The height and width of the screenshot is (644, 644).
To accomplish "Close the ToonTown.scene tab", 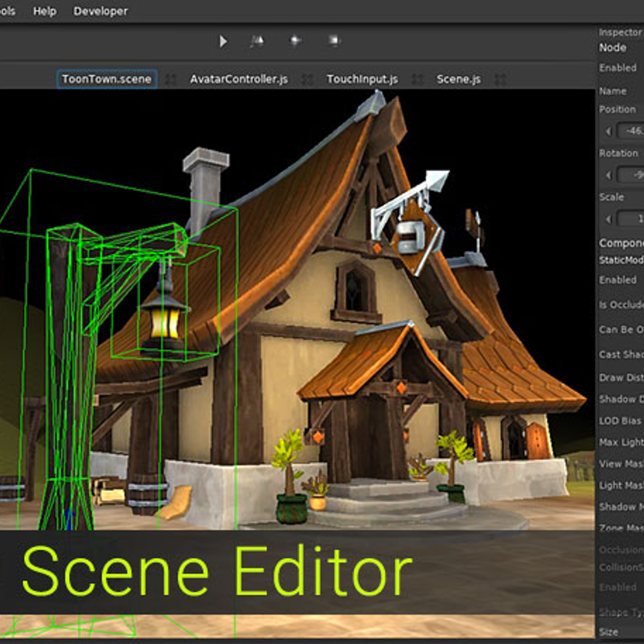I will pos(170,80).
